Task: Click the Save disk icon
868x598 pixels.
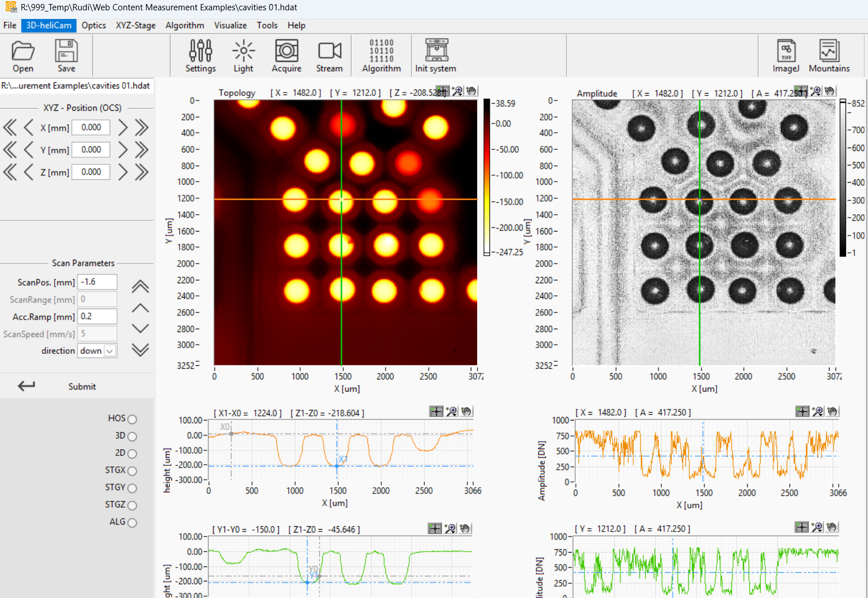Action: [x=66, y=52]
